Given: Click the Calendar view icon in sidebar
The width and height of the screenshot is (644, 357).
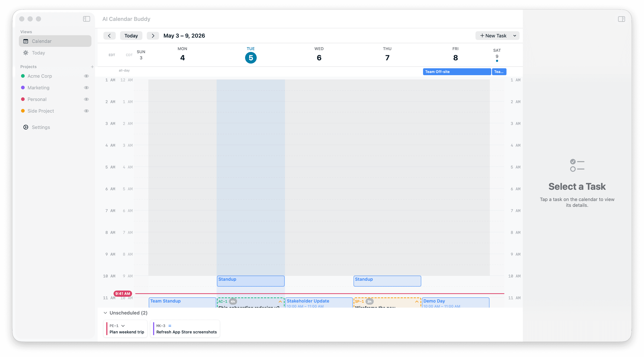Looking at the screenshot, I should (x=26, y=41).
